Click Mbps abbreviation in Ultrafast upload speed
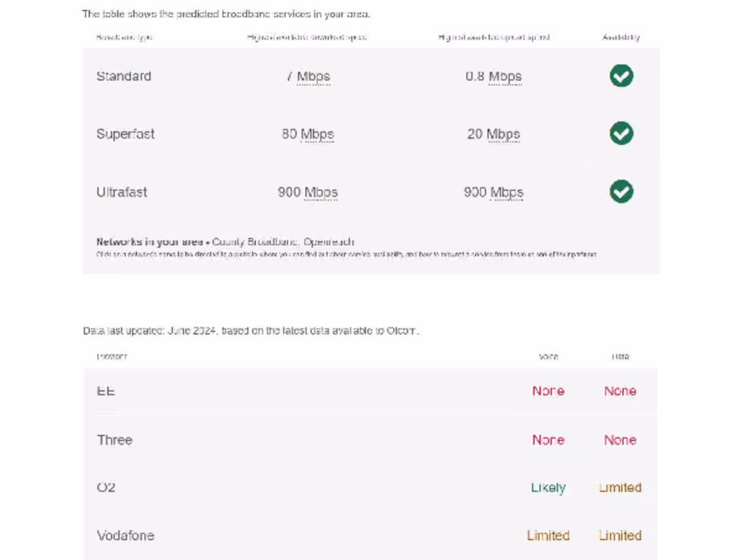The height and width of the screenshot is (560, 747). point(507,192)
